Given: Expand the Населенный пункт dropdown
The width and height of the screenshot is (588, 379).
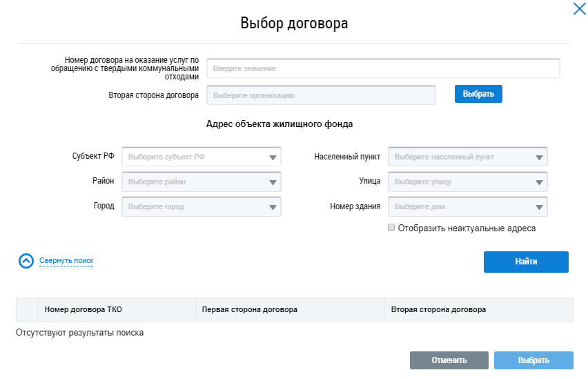Looking at the screenshot, I should tap(467, 157).
